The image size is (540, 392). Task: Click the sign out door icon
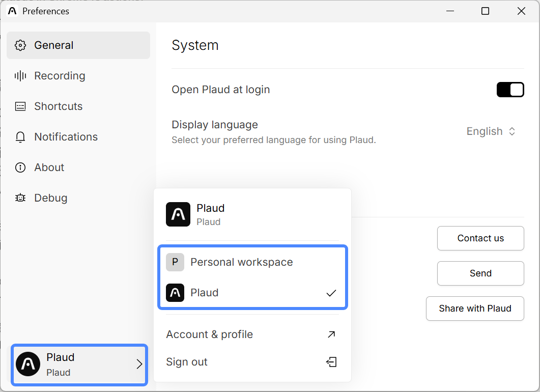click(331, 362)
